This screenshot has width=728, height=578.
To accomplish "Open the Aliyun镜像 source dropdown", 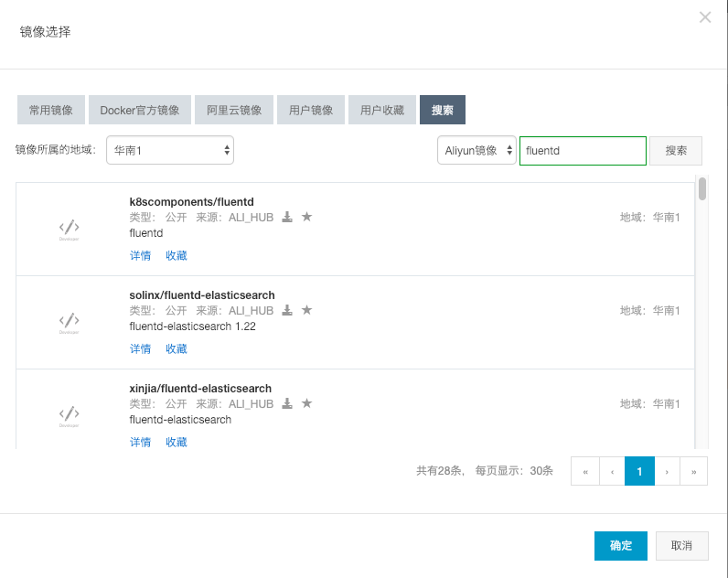I will pyautogui.click(x=476, y=150).
